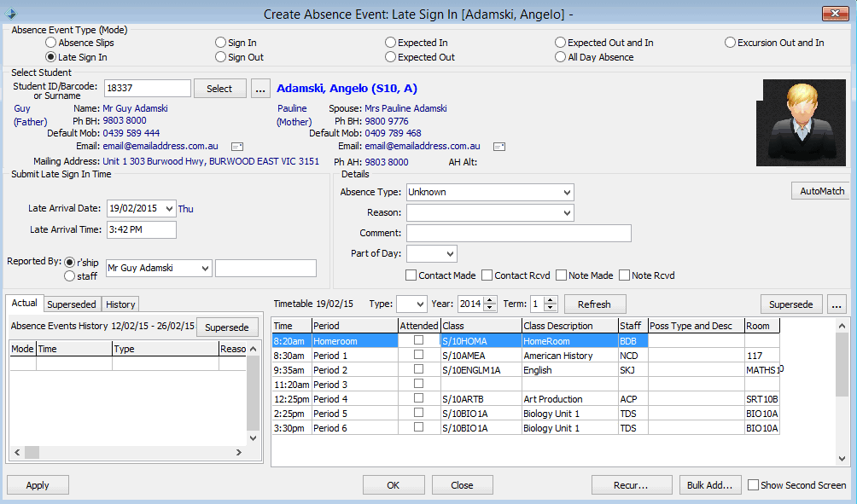This screenshot has height=504, width=857.
Task: Open the ellipsis button beside Select
Action: (260, 89)
